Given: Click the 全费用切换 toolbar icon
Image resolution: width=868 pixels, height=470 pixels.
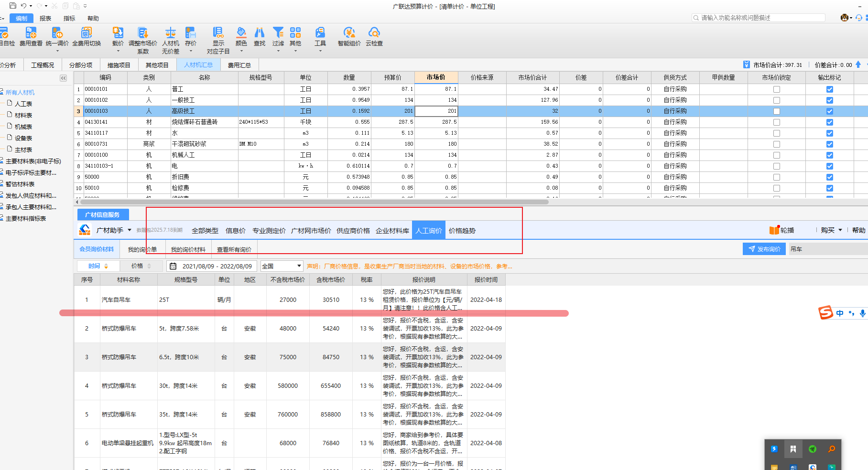Looking at the screenshot, I should (87, 33).
